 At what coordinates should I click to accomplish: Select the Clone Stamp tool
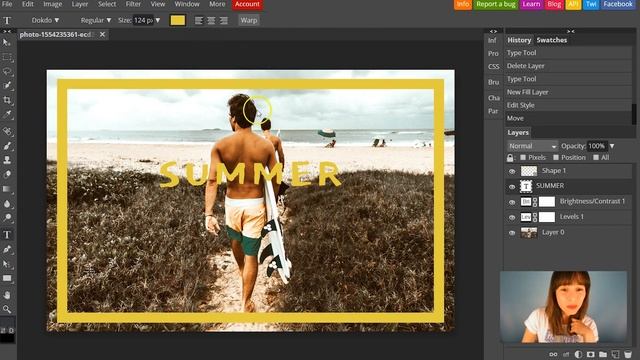coord(7,160)
